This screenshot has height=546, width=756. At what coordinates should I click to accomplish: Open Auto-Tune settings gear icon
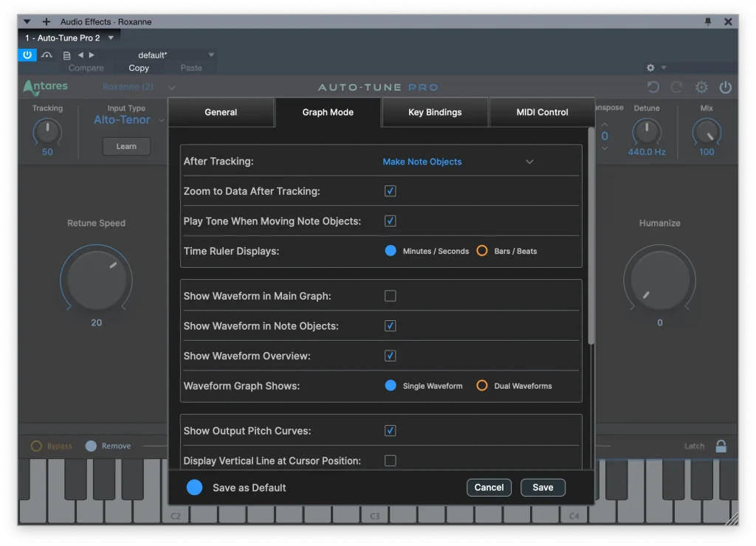coord(701,86)
